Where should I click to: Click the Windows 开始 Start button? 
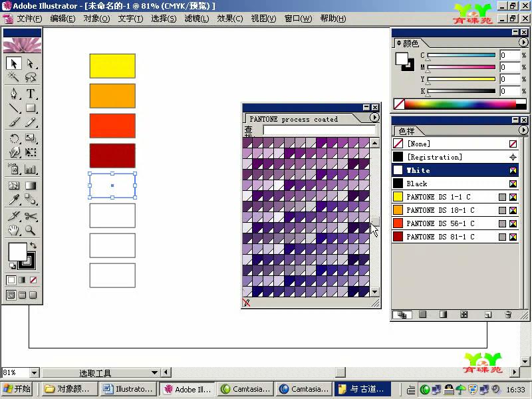(17, 389)
